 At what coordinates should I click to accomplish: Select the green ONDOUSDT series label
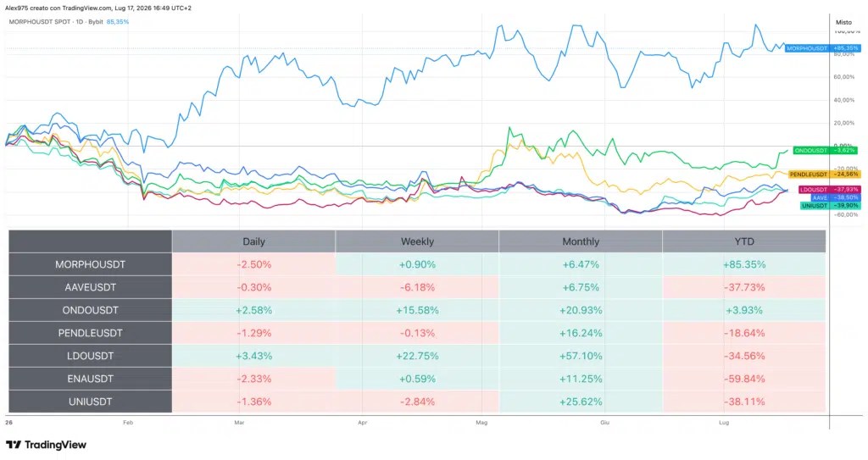tap(810, 150)
